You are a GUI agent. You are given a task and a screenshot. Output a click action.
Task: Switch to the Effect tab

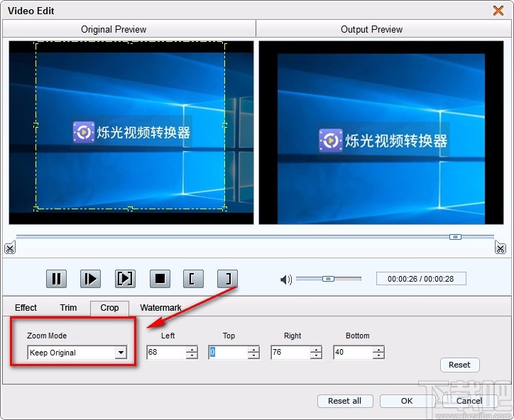26,308
